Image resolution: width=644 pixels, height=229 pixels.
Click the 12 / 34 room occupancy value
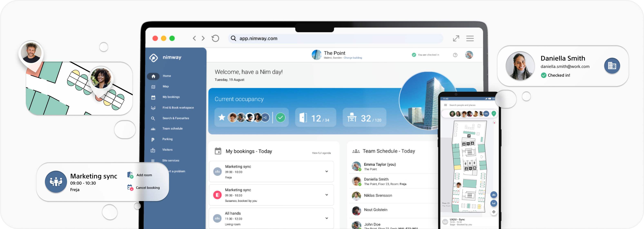[320, 118]
